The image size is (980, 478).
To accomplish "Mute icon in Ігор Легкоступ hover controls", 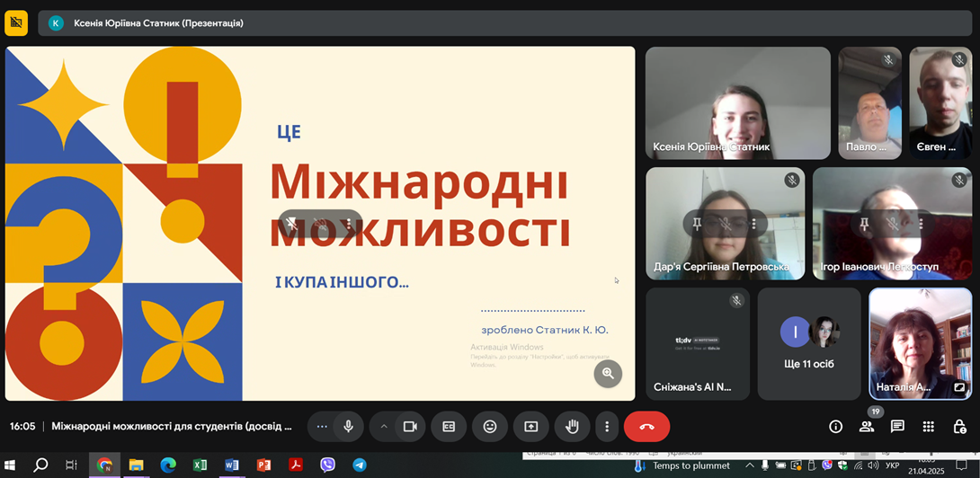I will tap(893, 224).
